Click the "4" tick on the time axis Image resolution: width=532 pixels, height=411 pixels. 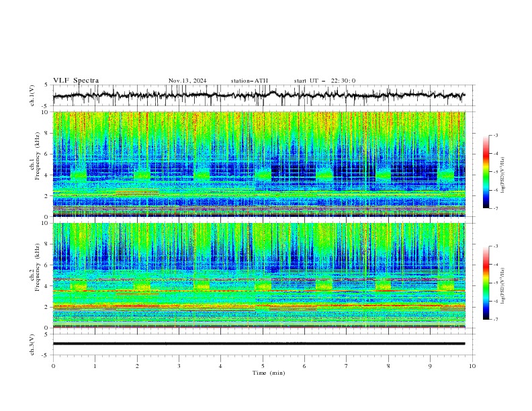[x=220, y=366]
